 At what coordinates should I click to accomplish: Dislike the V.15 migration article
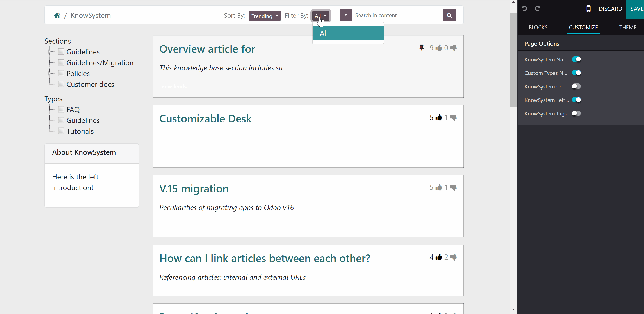pyautogui.click(x=453, y=187)
